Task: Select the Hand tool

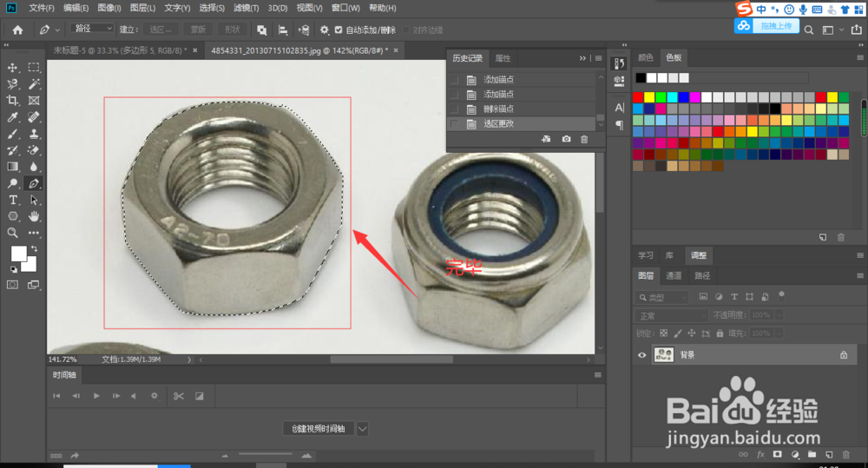Action: click(x=34, y=216)
